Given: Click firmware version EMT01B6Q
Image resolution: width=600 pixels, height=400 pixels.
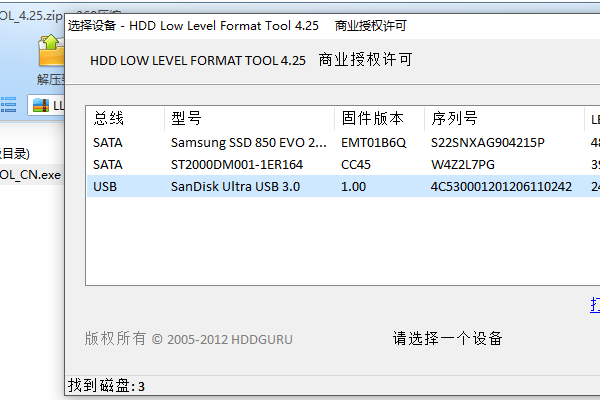Looking at the screenshot, I should [x=373, y=143].
